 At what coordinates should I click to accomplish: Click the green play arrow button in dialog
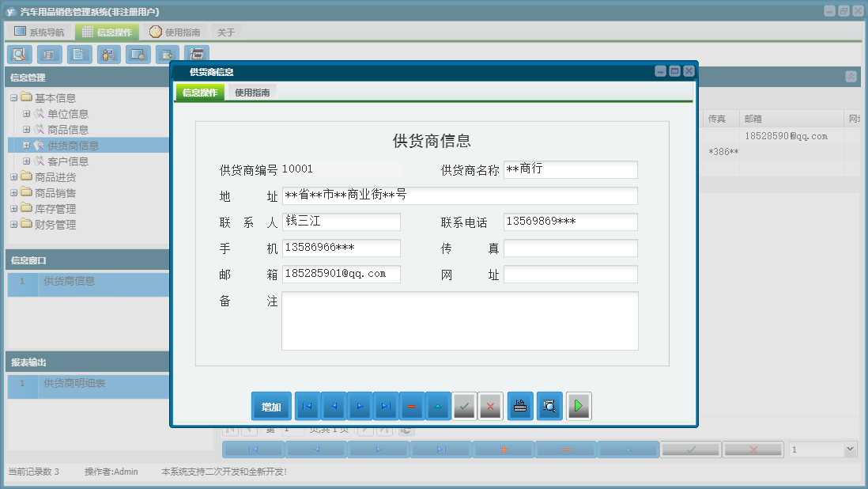pos(579,406)
